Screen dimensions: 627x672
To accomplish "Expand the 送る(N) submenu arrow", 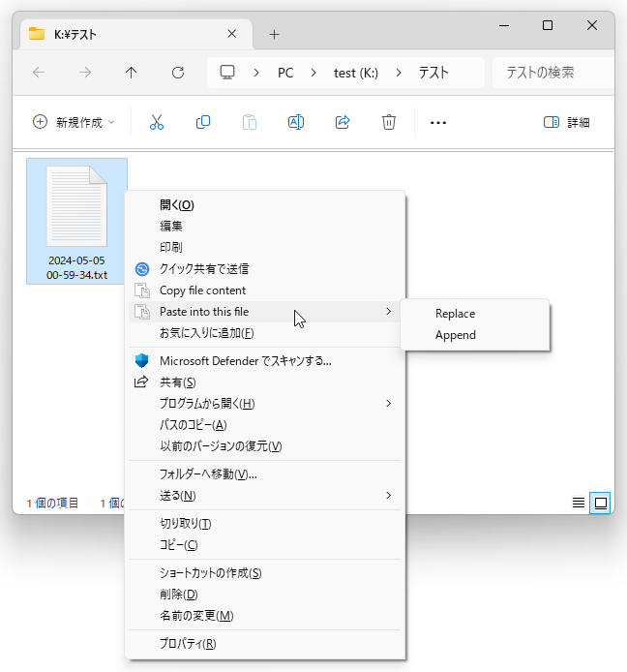I will tap(388, 496).
